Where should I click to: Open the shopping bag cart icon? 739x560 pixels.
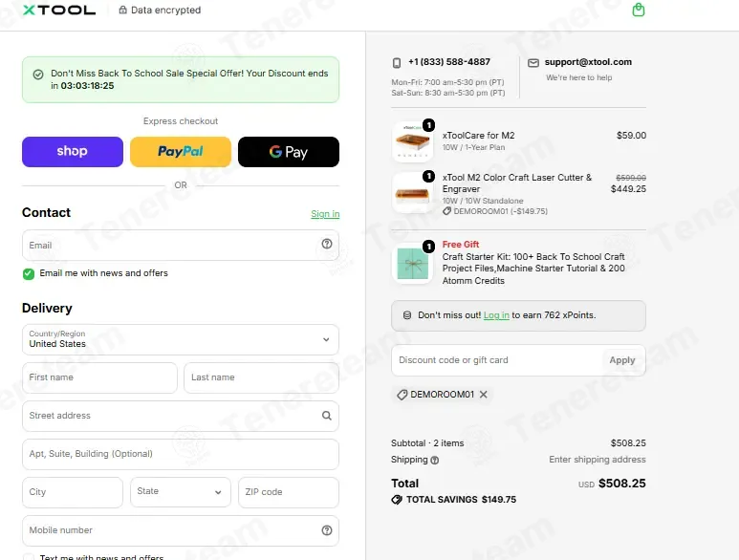point(639,10)
